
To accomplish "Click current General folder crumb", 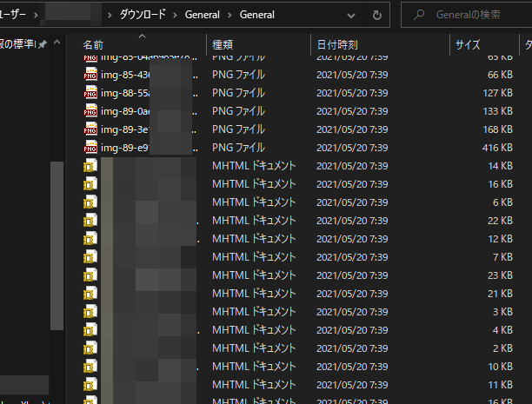I will coord(256,15).
